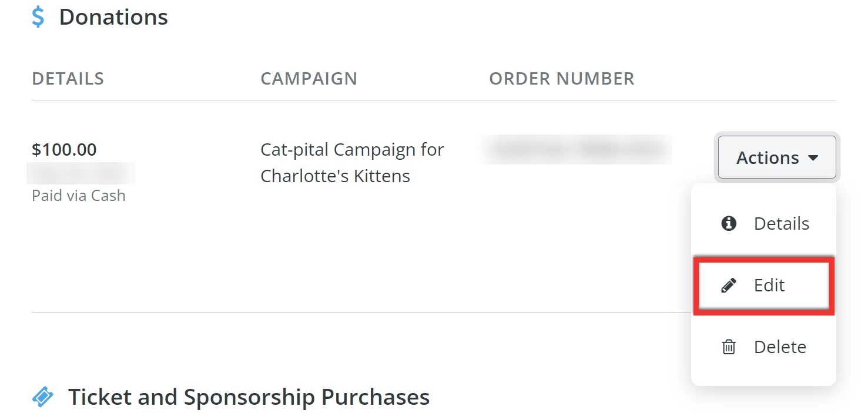
Task: Click the info icon in the Actions menu
Action: pyautogui.click(x=729, y=224)
